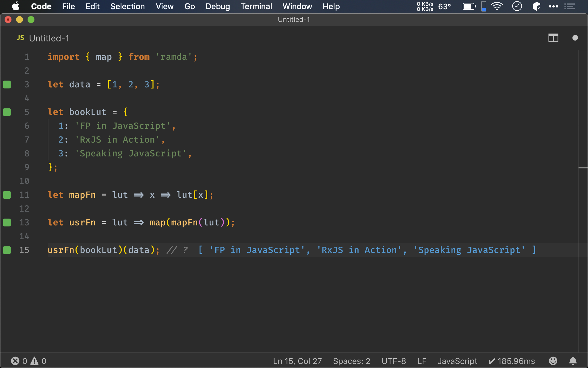
Task: Click the JS file icon on the tab
Action: tap(20, 38)
